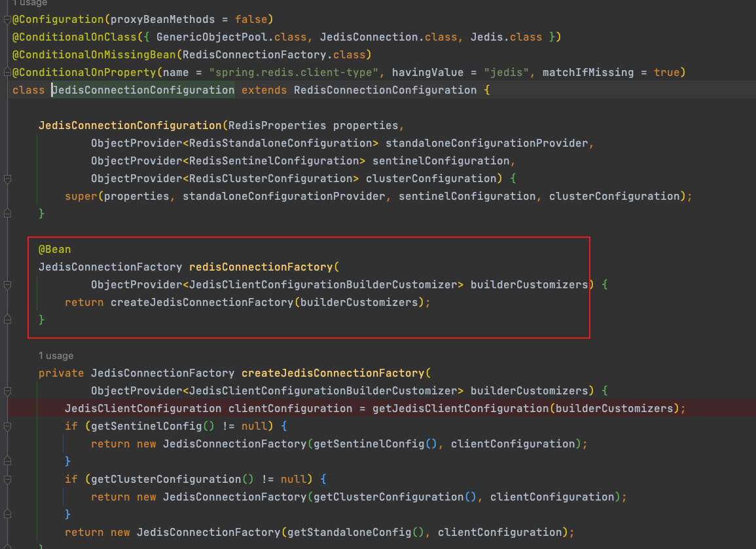Click standaloneConfigurationProvider constructor parameter name

coord(486,143)
